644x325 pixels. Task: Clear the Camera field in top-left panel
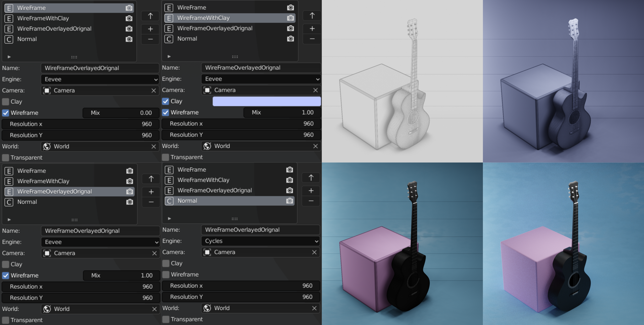pos(153,91)
